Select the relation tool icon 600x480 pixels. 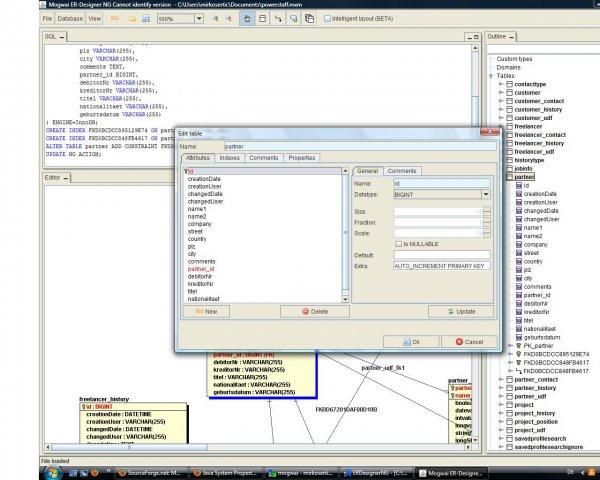coord(278,18)
